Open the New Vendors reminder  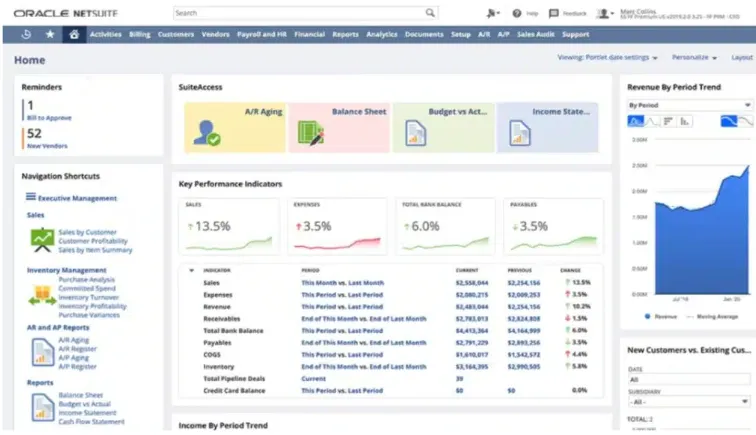click(x=47, y=146)
